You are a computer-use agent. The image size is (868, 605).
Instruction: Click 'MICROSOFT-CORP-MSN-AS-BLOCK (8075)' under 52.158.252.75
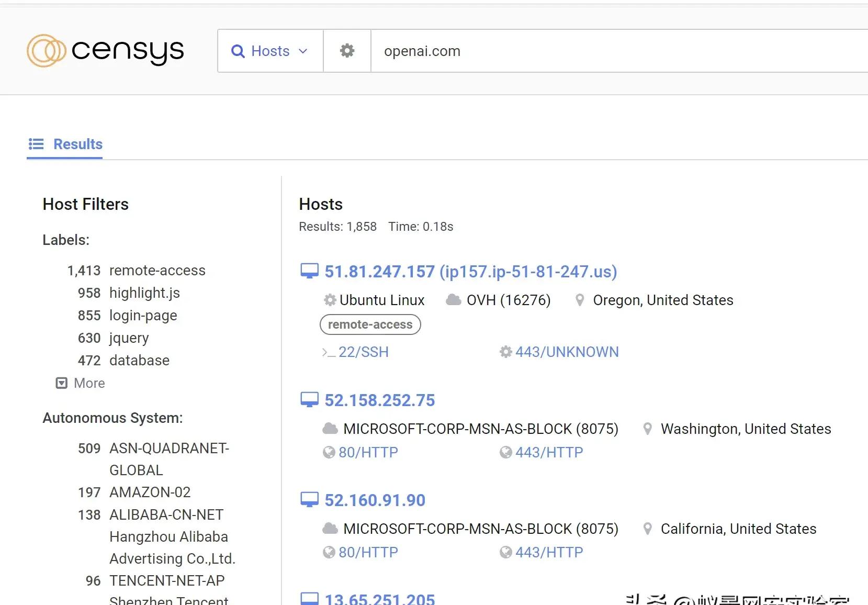481,429
